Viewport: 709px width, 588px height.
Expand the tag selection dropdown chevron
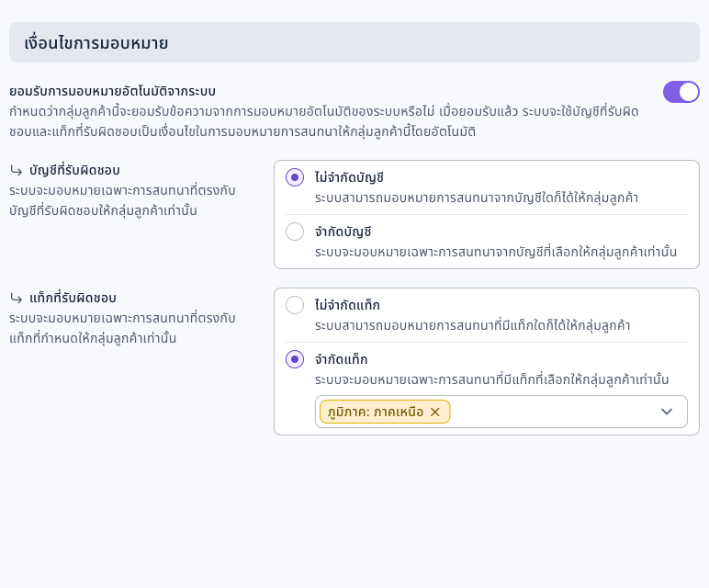667,412
